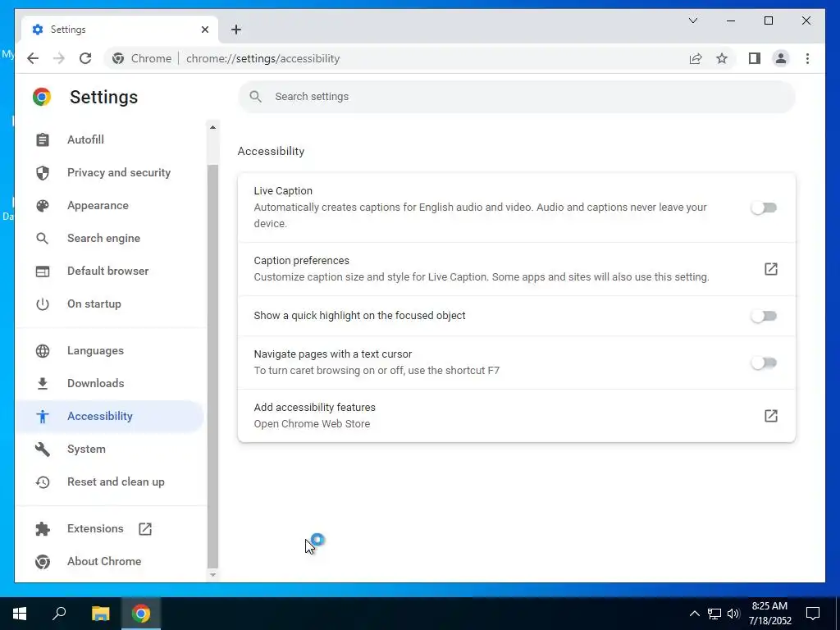Click the Default browser window icon

click(43, 271)
